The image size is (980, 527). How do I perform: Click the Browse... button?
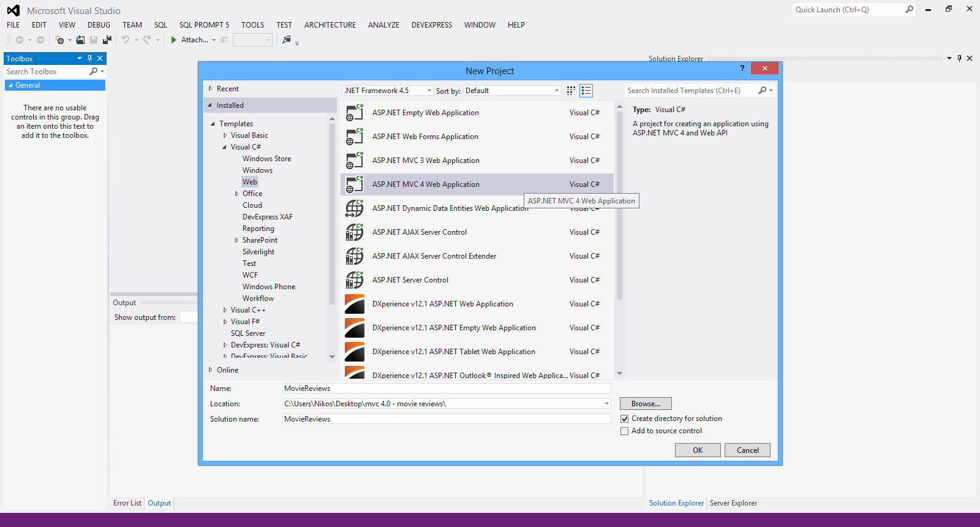(x=646, y=404)
